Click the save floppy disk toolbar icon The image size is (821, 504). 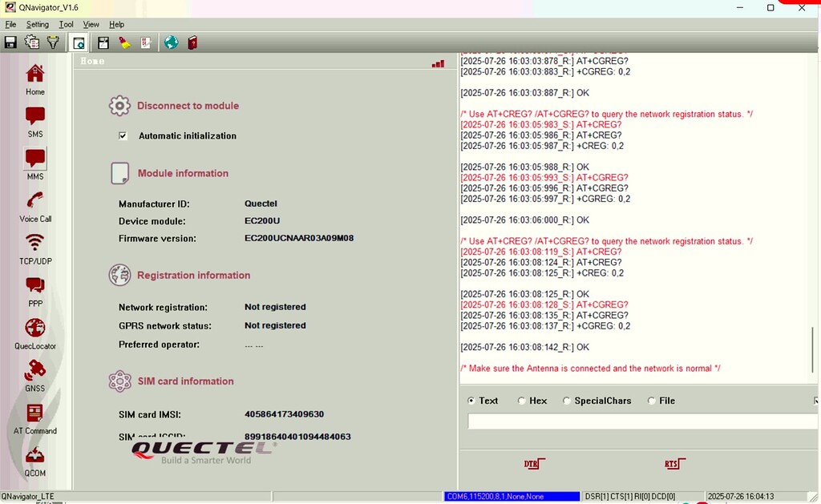click(11, 42)
